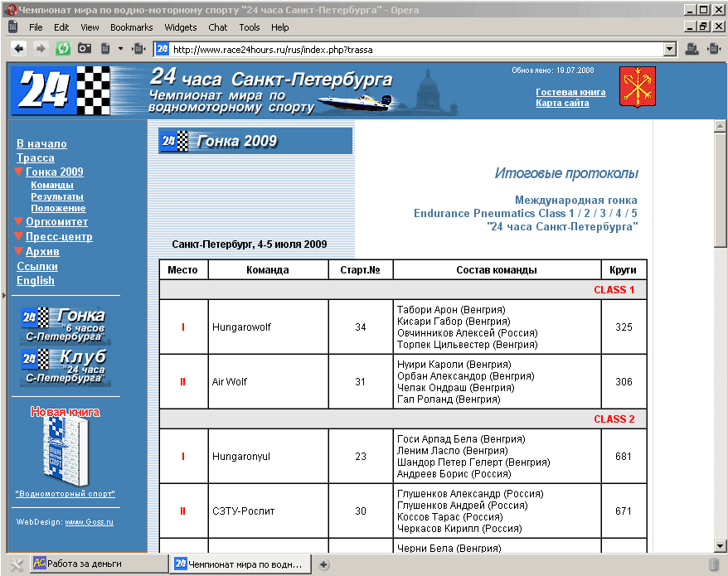
Task: Go to В начало in the sidebar
Action: 41,144
